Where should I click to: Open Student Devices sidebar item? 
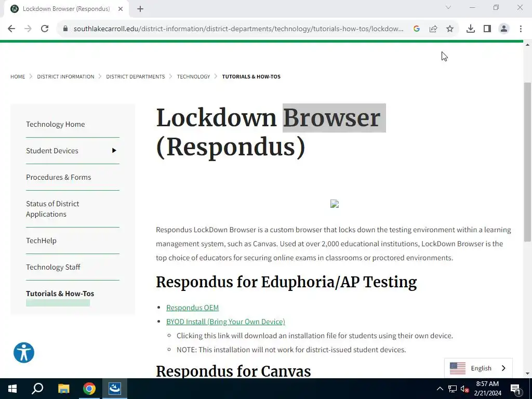click(x=52, y=151)
